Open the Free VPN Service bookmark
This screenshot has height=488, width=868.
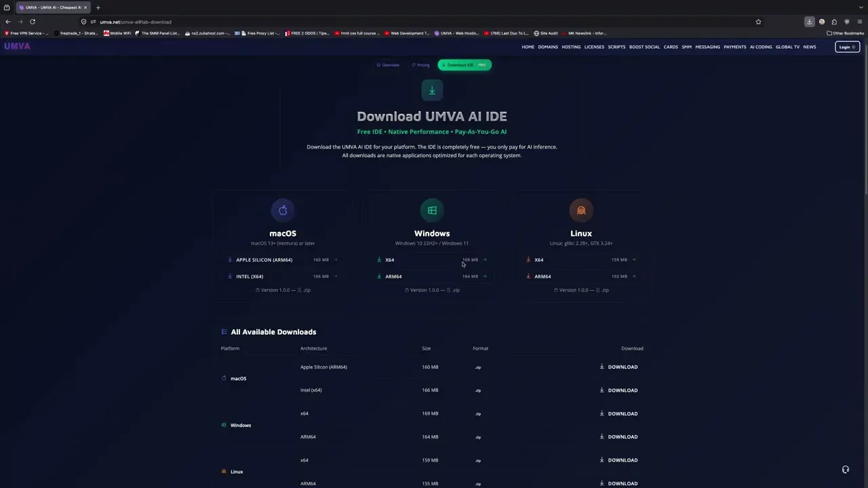pyautogui.click(x=26, y=33)
